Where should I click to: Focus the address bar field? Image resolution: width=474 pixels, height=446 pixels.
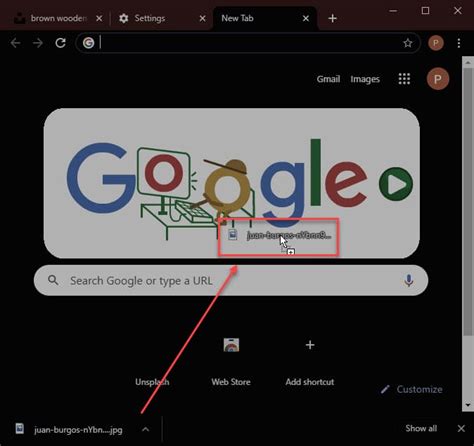click(248, 43)
